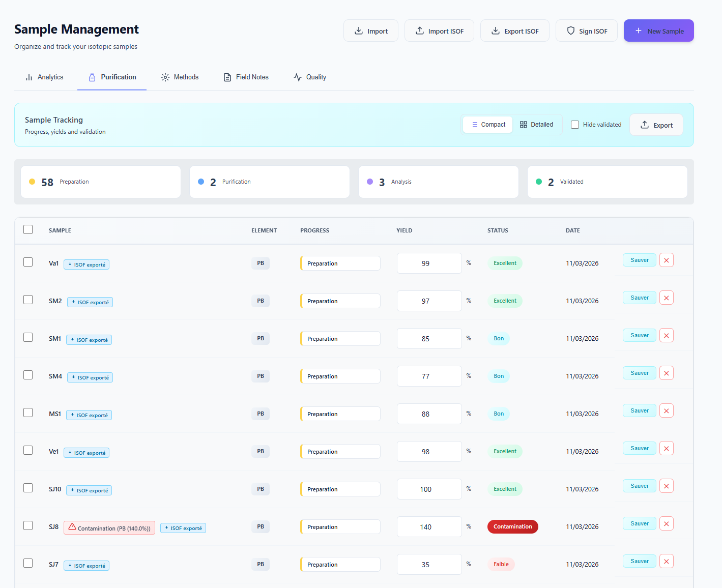Click the Export button in Sample Tracking
Viewport: 722px width, 588px height.
point(656,125)
